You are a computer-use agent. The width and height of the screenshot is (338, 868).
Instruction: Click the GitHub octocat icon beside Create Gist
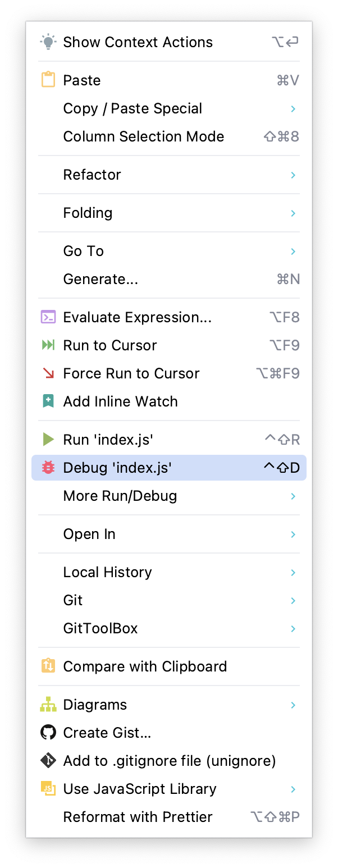(x=48, y=732)
